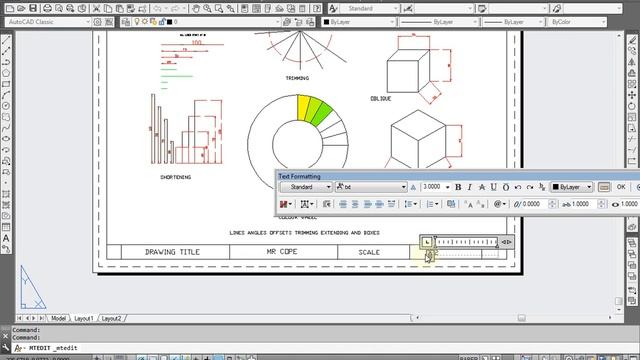Click the Workspace Settings gear icon
This screenshot has height=360, width=640.
click(x=98, y=22)
